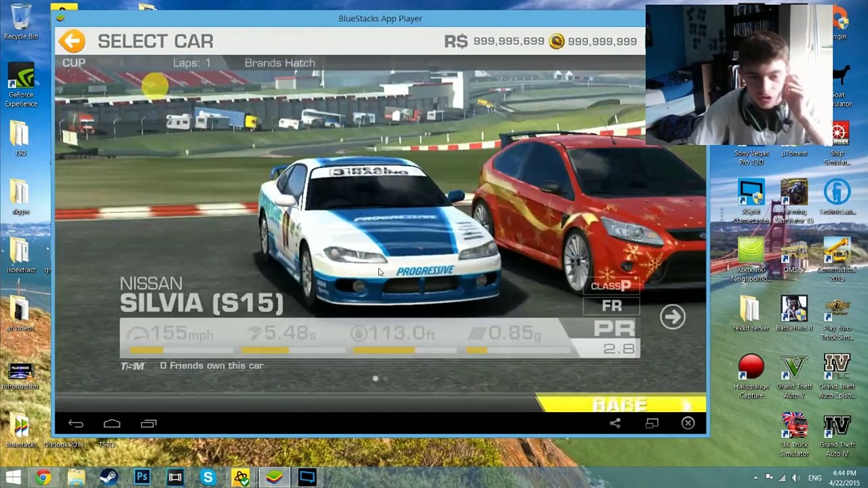Launch Grand Theft Auto Episodes shortcut
This screenshot has height=488, width=868.
point(837,377)
